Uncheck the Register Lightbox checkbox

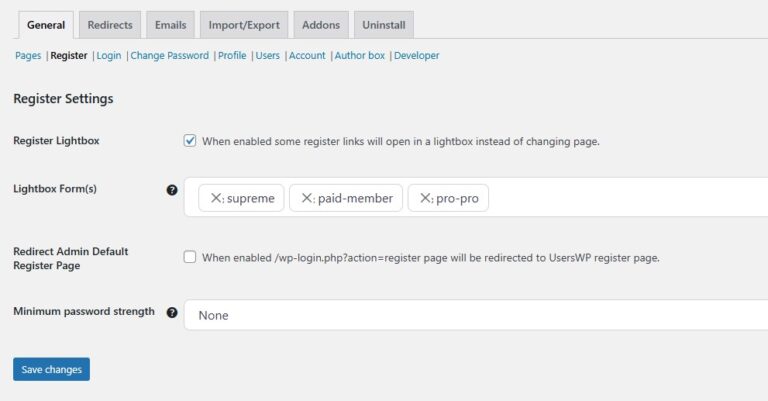pos(190,141)
